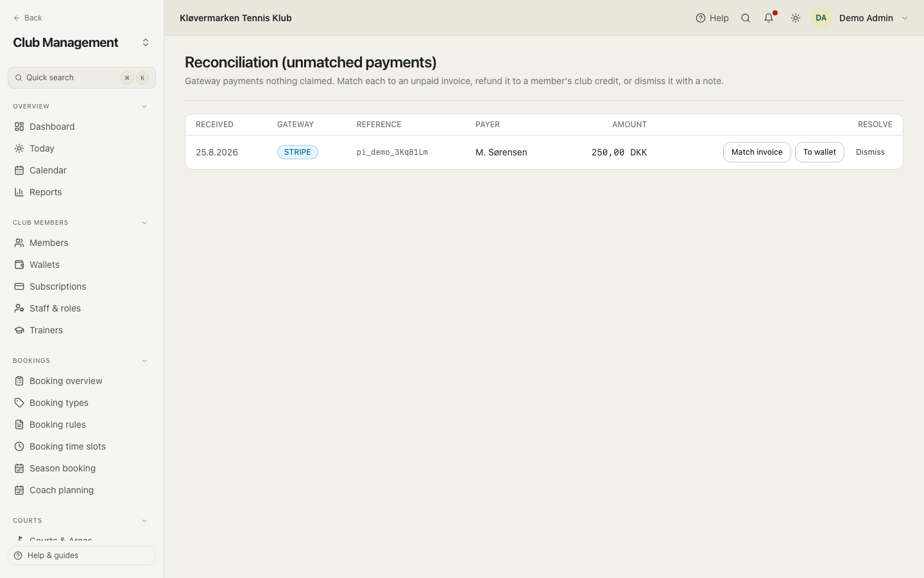Click the amount 250,00 DKK
Image resolution: width=924 pixels, height=578 pixels.
619,152
